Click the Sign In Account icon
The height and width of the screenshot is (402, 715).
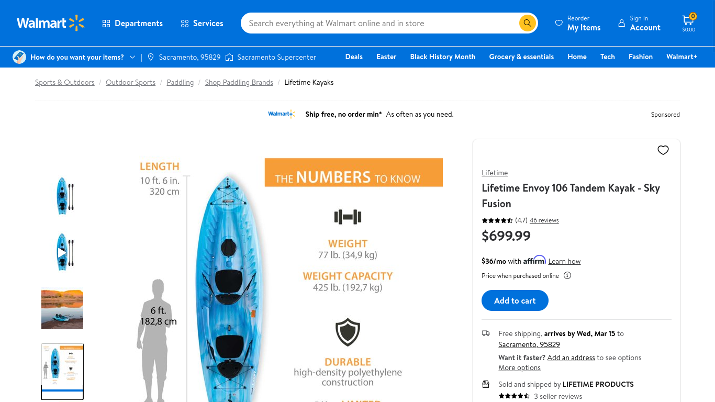622,23
